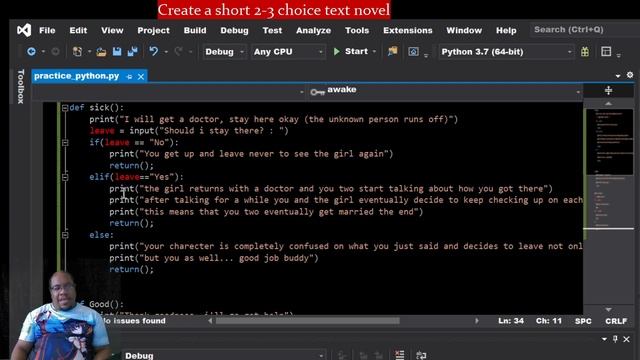Open the View menu
Image resolution: width=640 pixels, height=360 pixels.
click(112, 30)
